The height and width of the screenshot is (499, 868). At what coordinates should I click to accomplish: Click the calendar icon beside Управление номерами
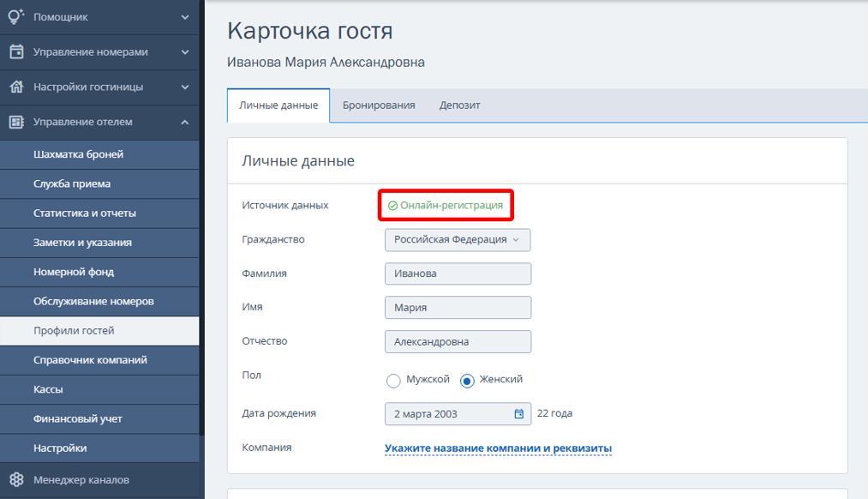coord(16,51)
